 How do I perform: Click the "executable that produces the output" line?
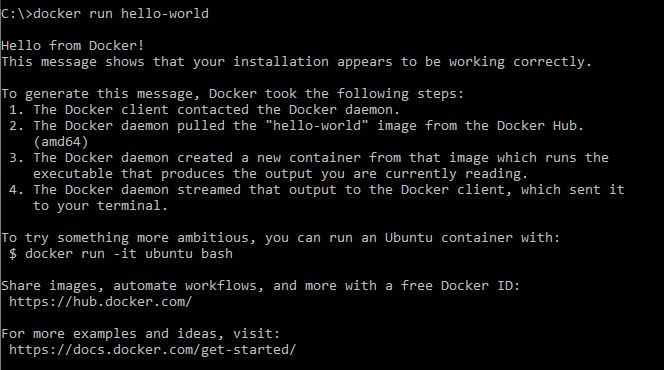(280, 174)
